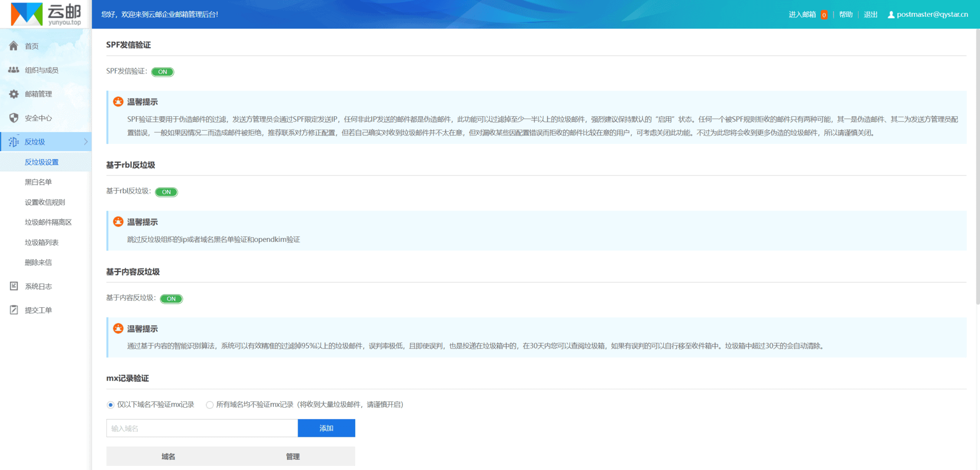Click the vertical page scrollbar

(977, 168)
